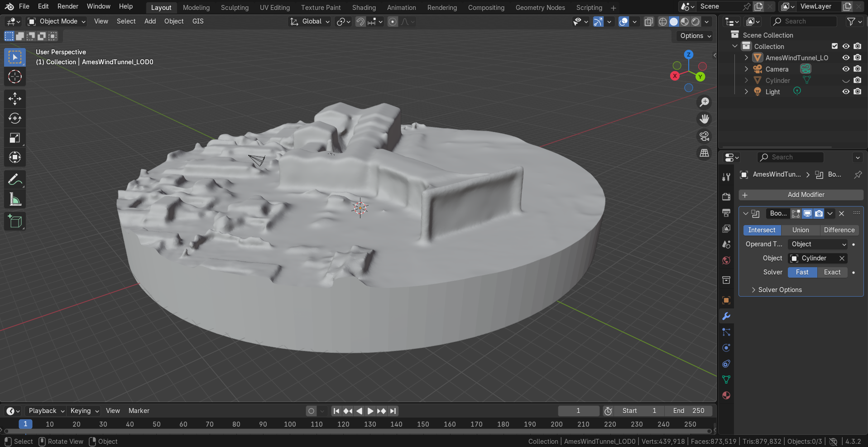The height and width of the screenshot is (447, 868).
Task: Select the Difference boolean operation
Action: (x=839, y=230)
